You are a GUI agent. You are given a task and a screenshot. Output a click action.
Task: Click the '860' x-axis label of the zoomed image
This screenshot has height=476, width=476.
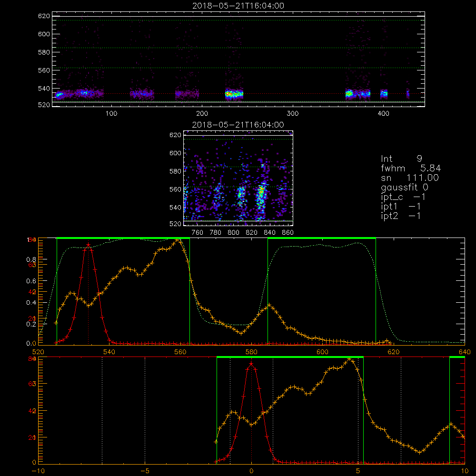tap(288, 233)
